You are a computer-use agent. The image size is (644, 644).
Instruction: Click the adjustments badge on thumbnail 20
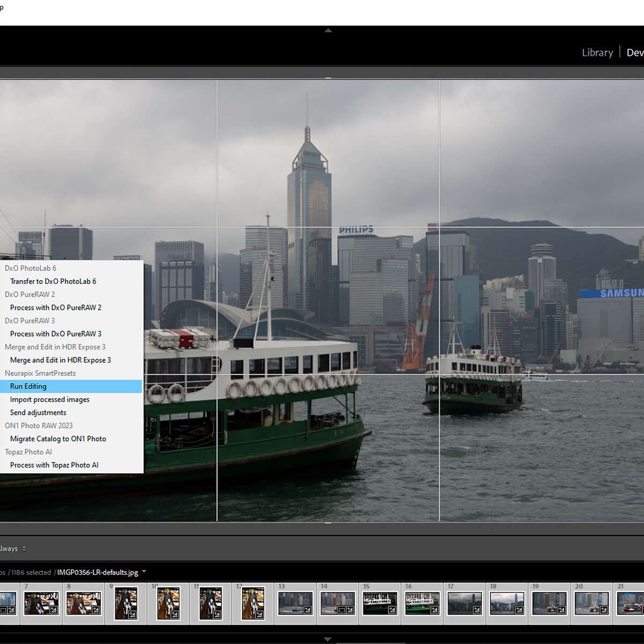click(604, 610)
